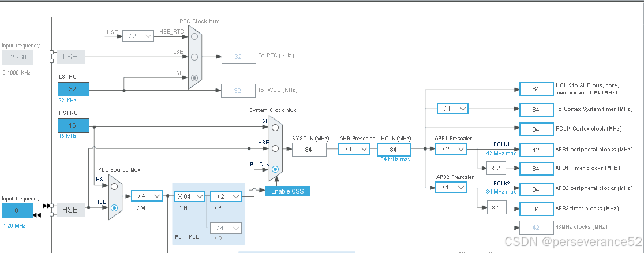Select HSE_RTC in RTC Clock Mux
This screenshot has height=253, width=644.
coord(194,36)
